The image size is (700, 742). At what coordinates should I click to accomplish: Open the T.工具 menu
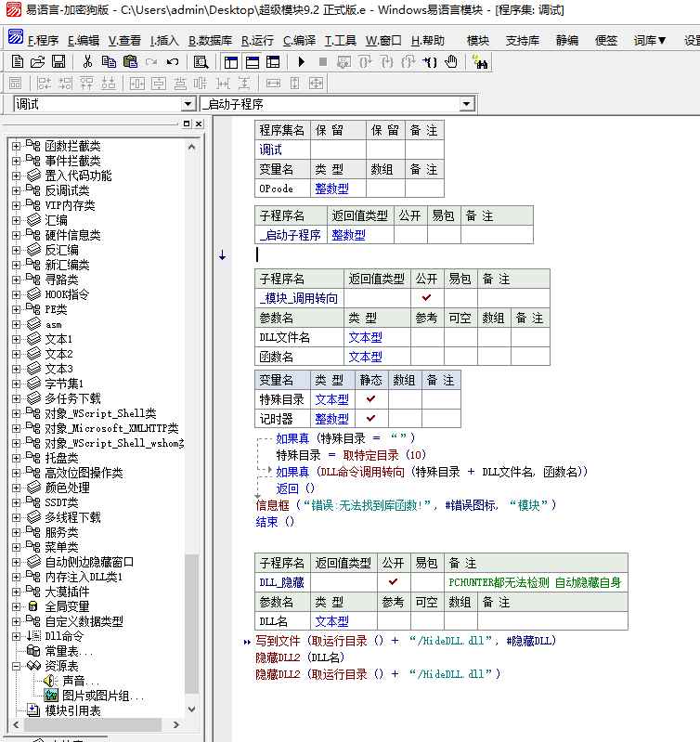pos(341,40)
